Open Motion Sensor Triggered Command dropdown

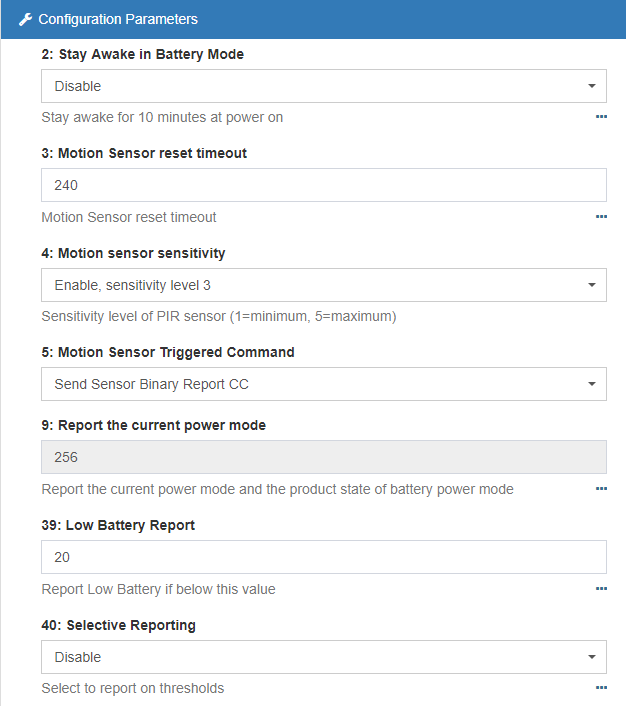pos(323,384)
